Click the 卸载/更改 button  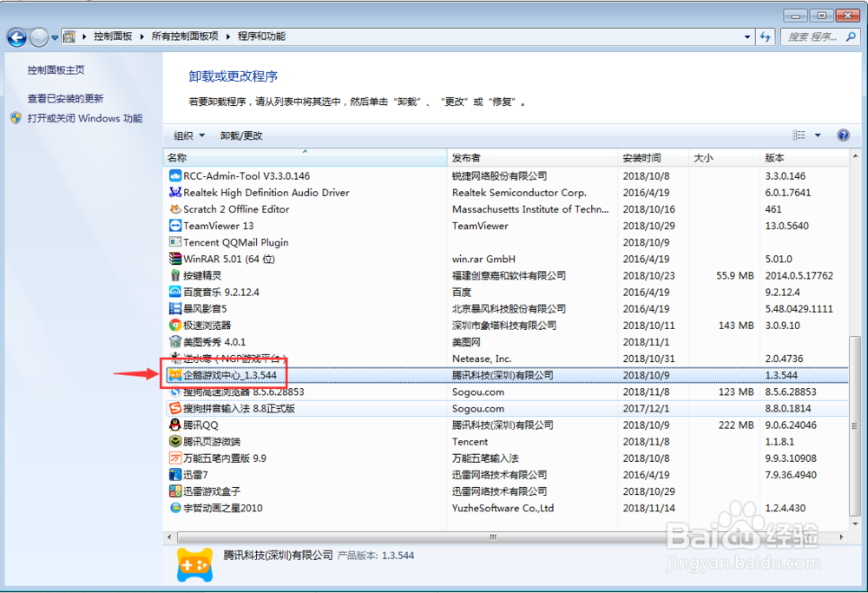click(x=241, y=135)
